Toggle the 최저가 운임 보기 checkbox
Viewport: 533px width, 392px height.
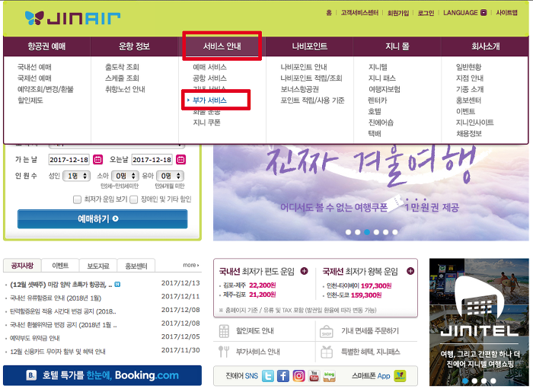coord(77,199)
